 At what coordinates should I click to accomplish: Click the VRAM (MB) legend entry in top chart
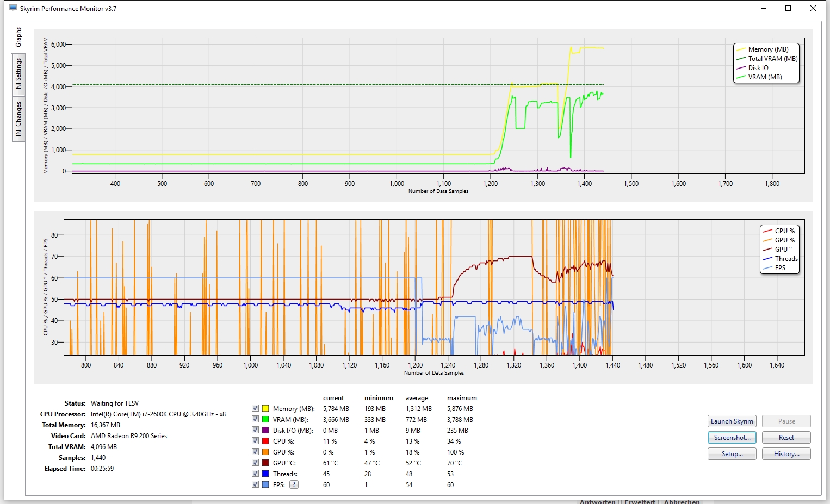pos(759,77)
